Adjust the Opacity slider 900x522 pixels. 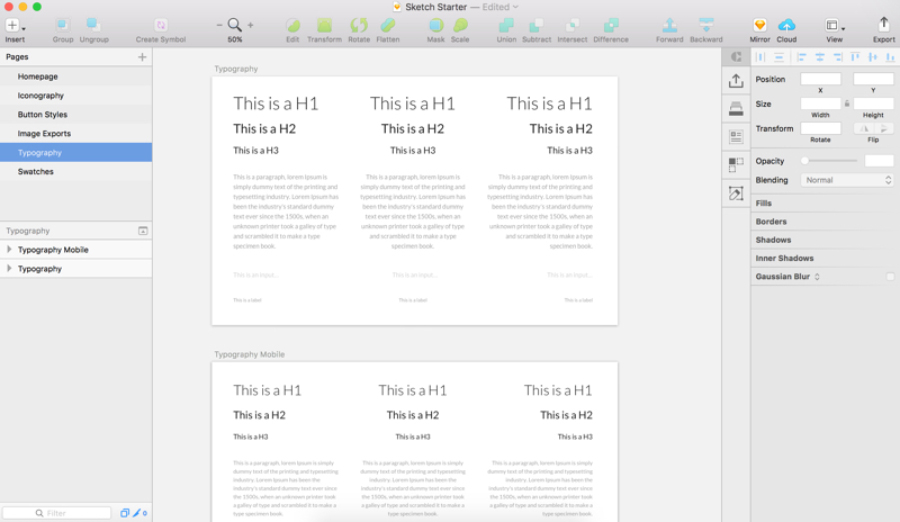pos(805,161)
